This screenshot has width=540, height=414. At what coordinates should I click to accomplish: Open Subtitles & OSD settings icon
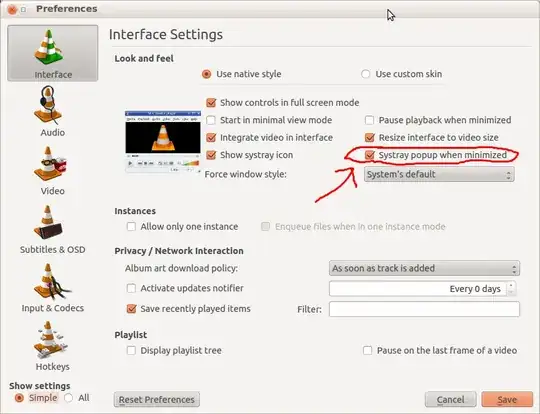(48, 222)
